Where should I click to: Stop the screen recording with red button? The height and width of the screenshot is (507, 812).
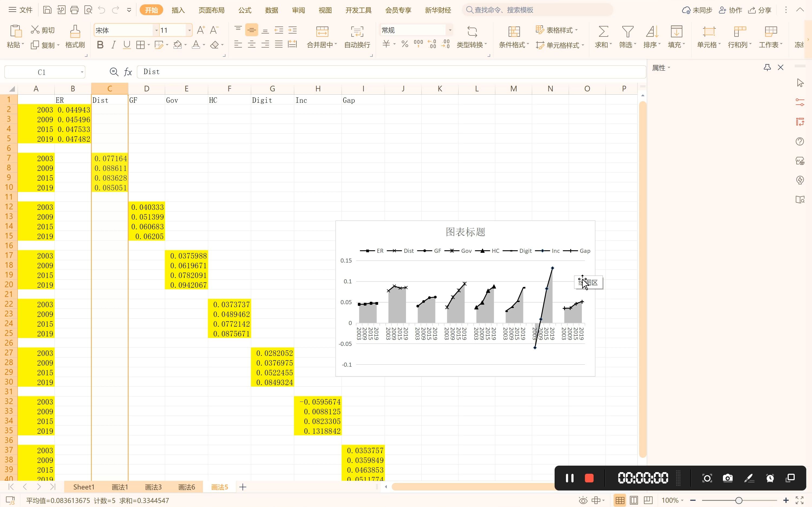coord(589,478)
